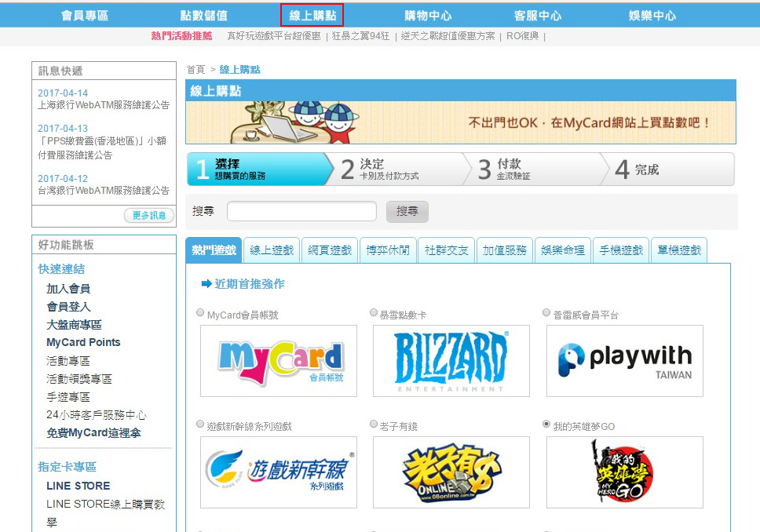This screenshot has width=760, height=532.
Task: Click step 3 付款 in progress bar
Action: pos(535,169)
